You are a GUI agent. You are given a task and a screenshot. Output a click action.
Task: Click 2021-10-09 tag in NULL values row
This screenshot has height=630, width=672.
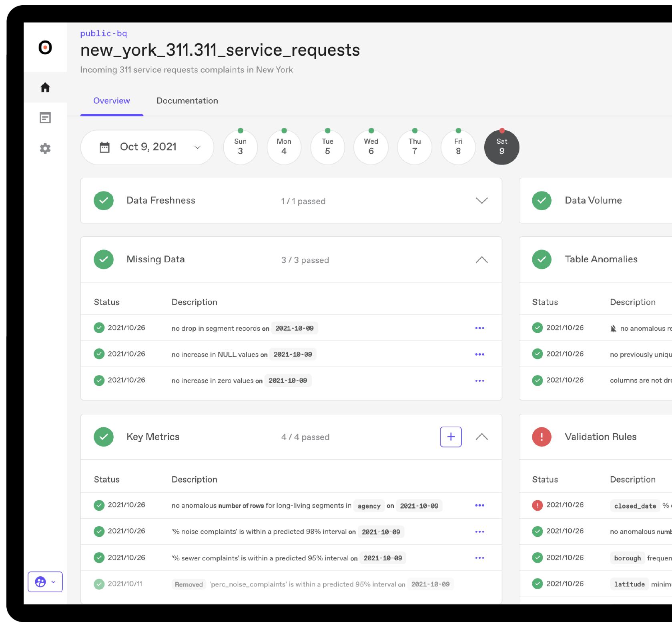pos(293,354)
